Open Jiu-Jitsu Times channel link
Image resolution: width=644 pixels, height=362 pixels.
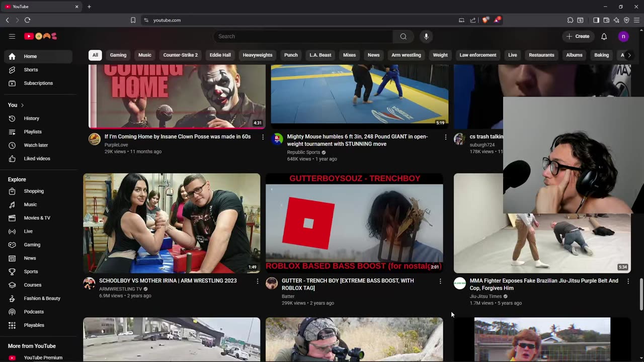pyautogui.click(x=486, y=296)
